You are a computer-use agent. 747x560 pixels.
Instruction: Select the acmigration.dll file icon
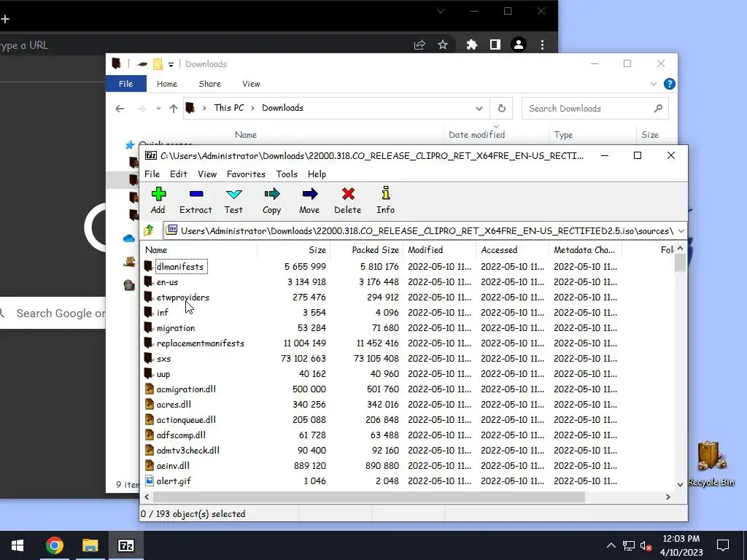[x=149, y=389]
